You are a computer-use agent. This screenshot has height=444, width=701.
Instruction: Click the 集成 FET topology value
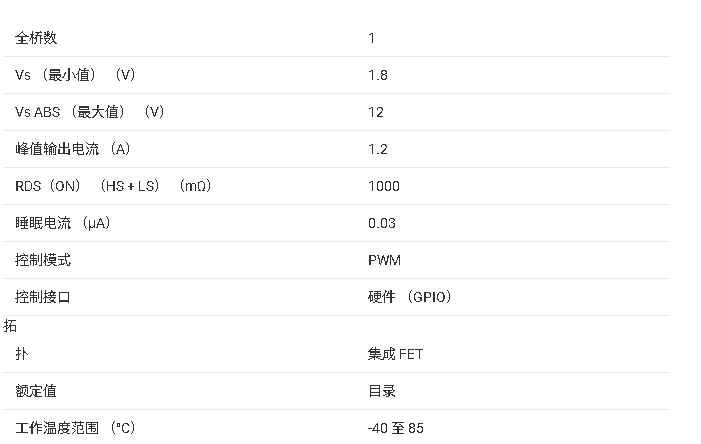[x=396, y=354]
